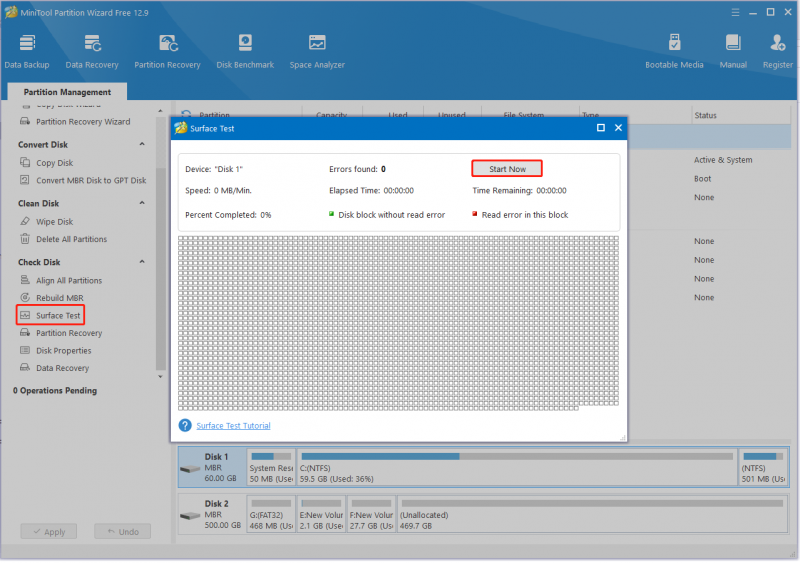Screen dimensions: 800x563
Task: Run Disk Benchmark
Action: tap(245, 52)
